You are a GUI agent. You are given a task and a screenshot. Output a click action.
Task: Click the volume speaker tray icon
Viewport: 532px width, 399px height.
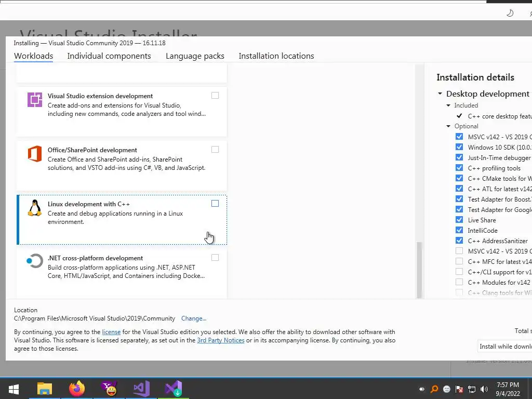pos(484,389)
